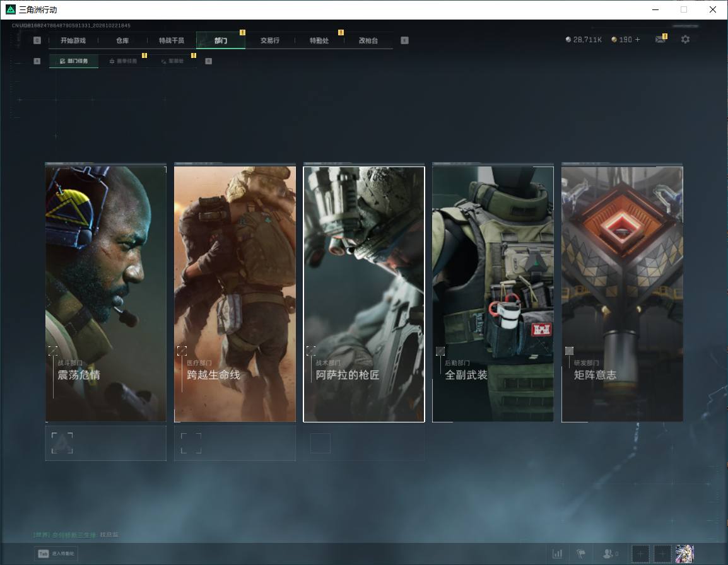Click the plus sign next to 190
Screen dimensions: 728x565
click(x=637, y=40)
